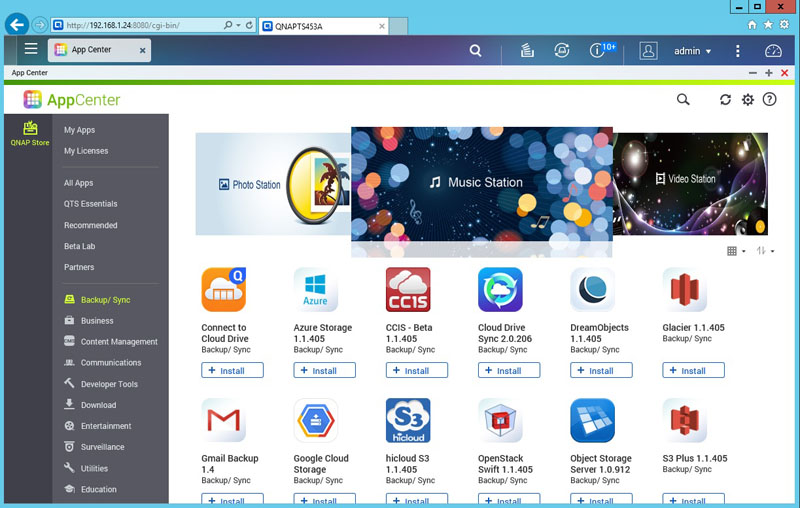Viewport: 800px width, 508px height.
Task: Select Surveillance category
Action: coord(94,447)
